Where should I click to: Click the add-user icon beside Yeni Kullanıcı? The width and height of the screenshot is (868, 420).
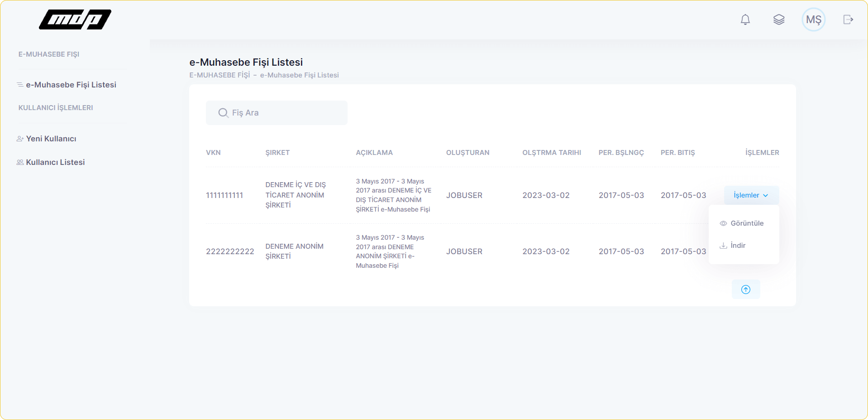pos(20,139)
